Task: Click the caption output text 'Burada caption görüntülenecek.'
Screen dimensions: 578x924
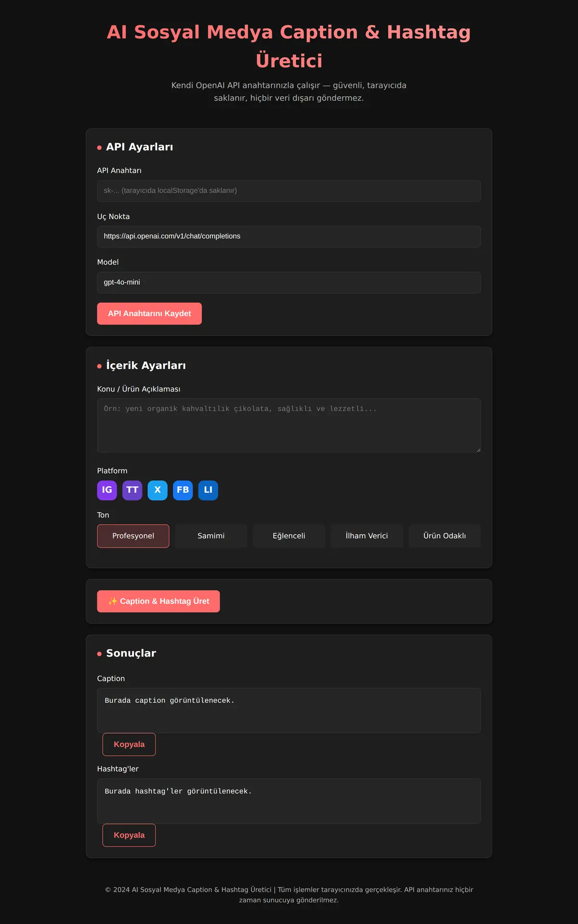Action: pos(170,700)
